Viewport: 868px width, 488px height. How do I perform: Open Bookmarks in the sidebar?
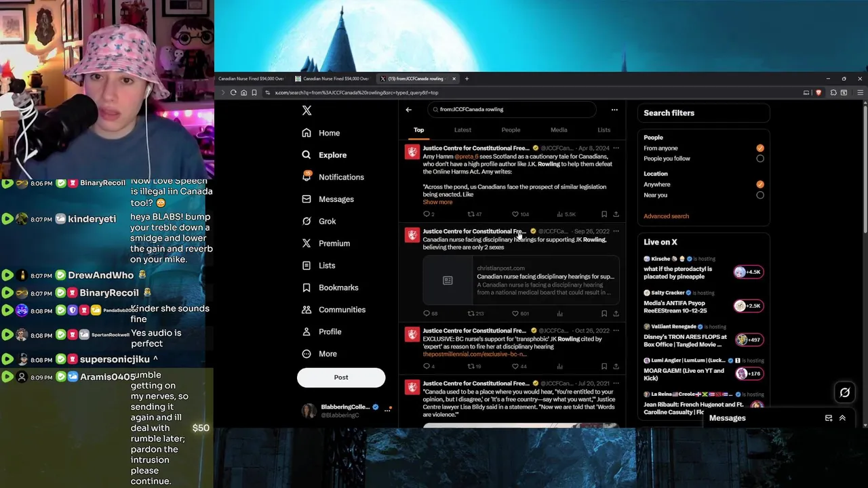[330, 287]
